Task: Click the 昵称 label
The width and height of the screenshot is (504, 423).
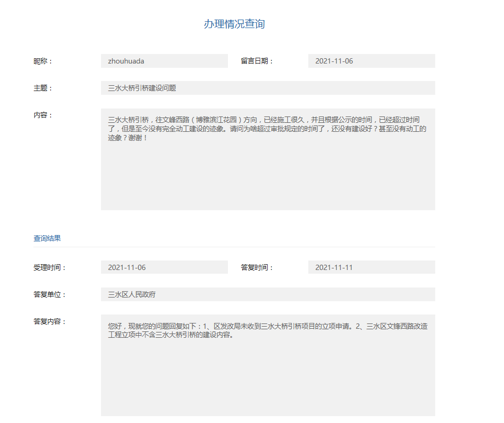Action: coord(43,61)
